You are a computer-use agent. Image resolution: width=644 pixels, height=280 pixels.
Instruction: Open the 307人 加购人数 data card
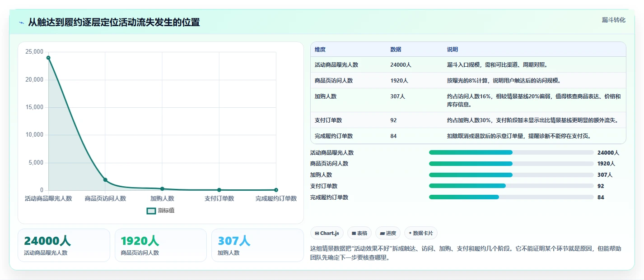click(x=257, y=245)
